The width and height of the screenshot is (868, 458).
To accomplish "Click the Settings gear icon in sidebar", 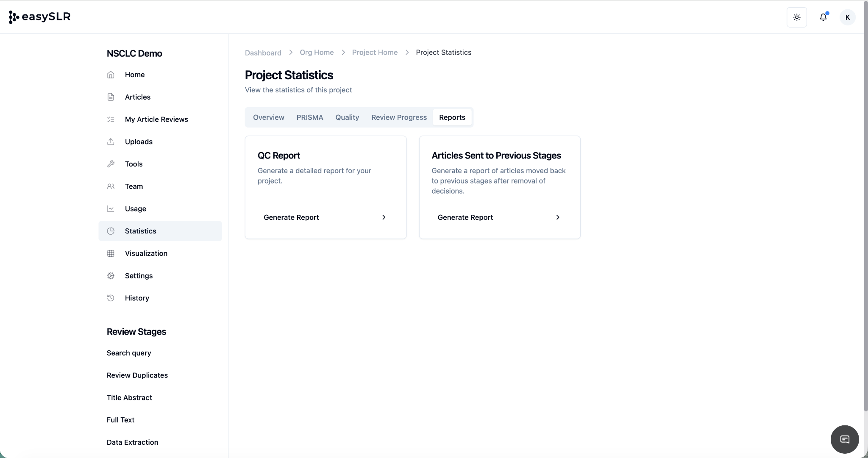I will [x=111, y=276].
